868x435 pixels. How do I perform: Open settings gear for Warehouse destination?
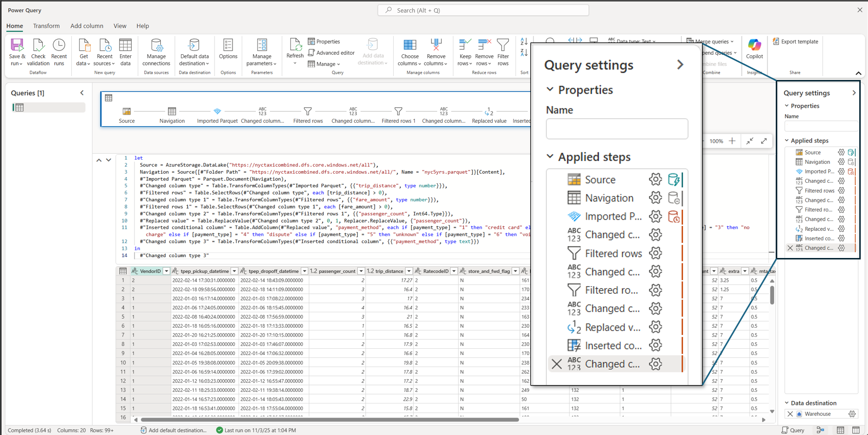(852, 414)
